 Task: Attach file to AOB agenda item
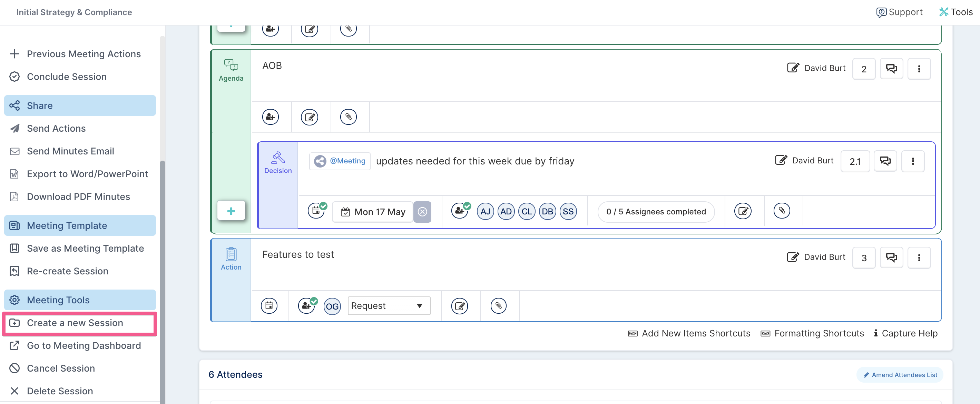coord(349,117)
